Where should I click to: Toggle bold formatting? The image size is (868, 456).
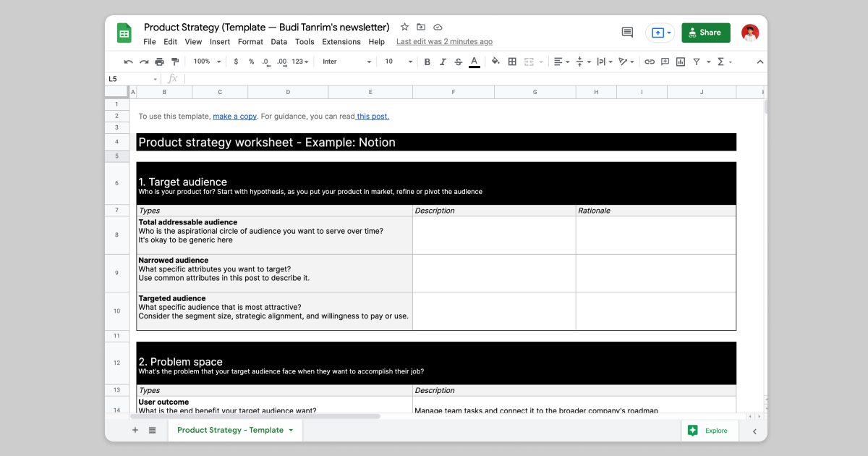click(x=427, y=62)
